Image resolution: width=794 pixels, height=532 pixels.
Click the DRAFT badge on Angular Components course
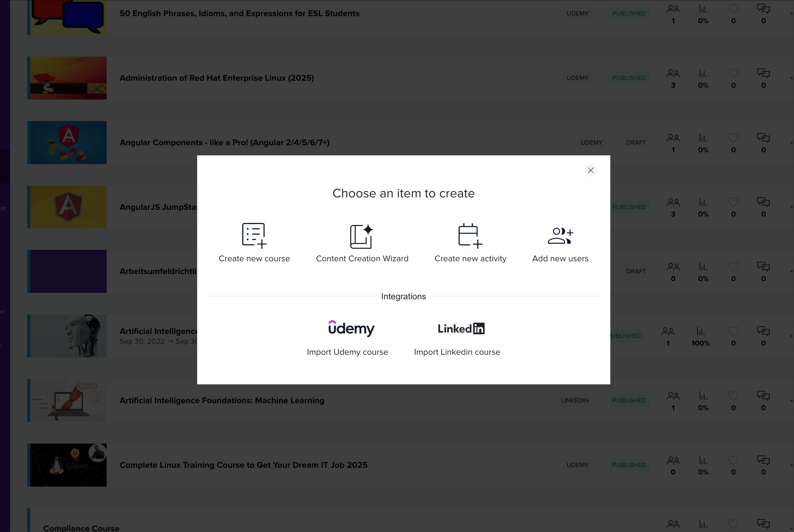point(636,143)
